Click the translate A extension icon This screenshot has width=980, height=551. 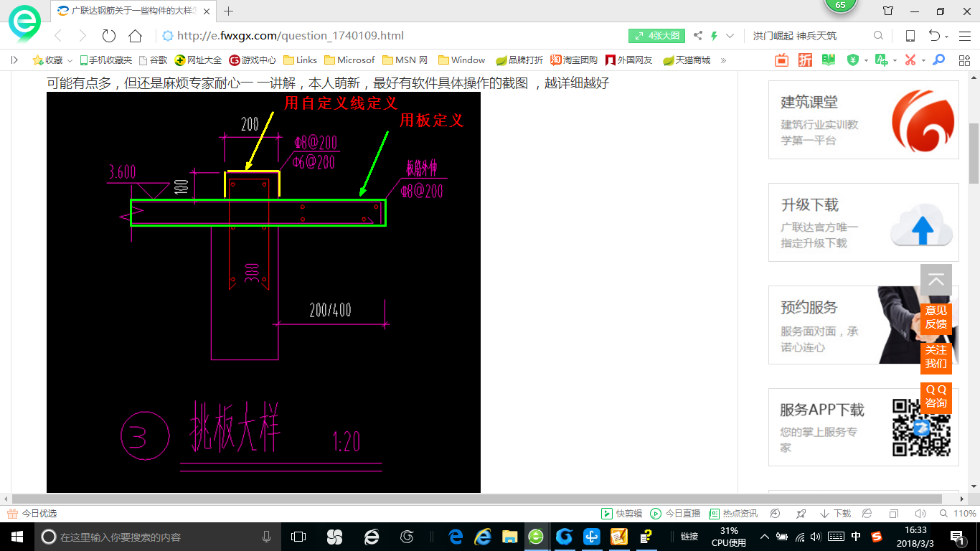coord(882,60)
